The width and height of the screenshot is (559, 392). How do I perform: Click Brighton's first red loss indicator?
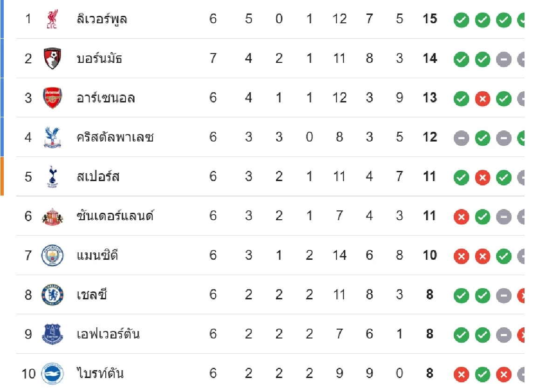pyautogui.click(x=461, y=374)
